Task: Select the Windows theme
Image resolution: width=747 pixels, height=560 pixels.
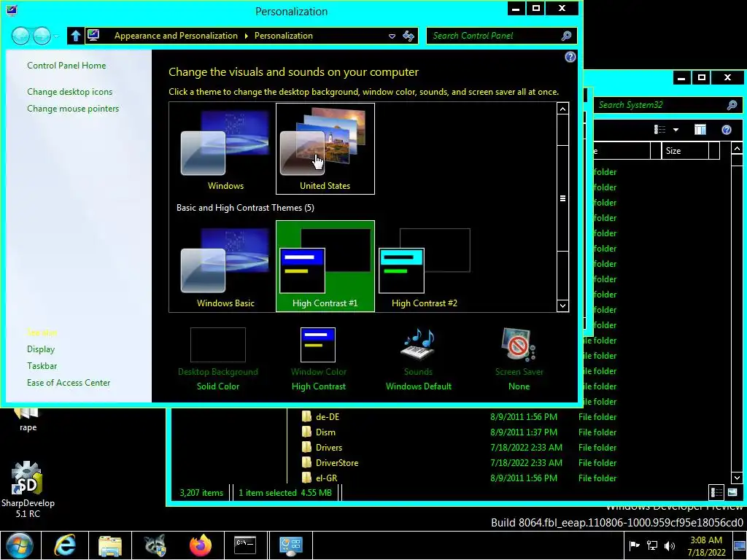Action: 226,149
